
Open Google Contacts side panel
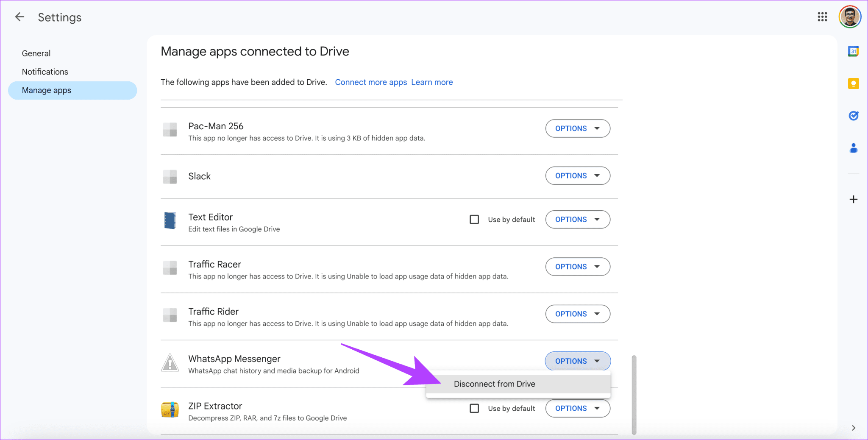coord(853,148)
